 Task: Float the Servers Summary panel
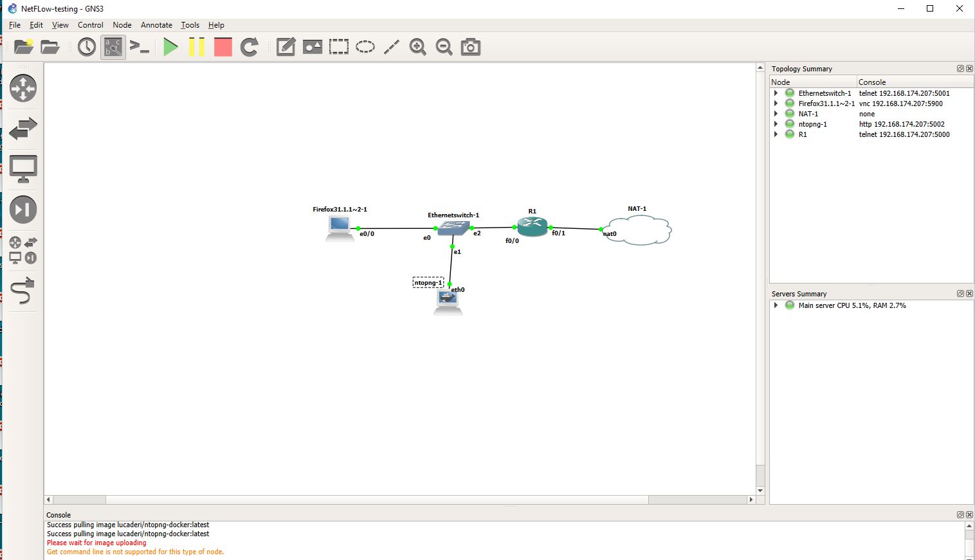click(960, 294)
